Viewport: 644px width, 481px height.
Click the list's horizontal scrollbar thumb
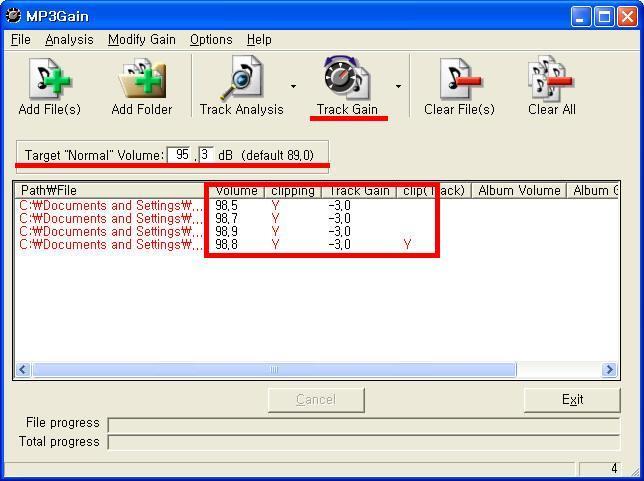(x=274, y=370)
